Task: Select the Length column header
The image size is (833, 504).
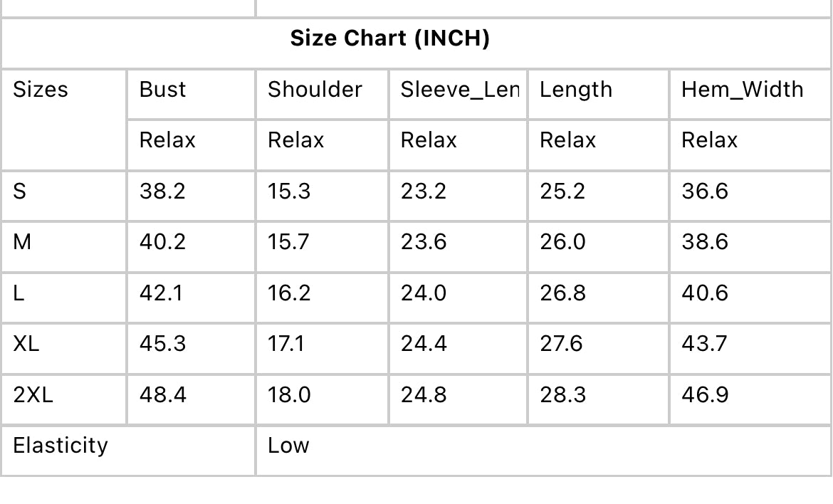Action: [575, 90]
